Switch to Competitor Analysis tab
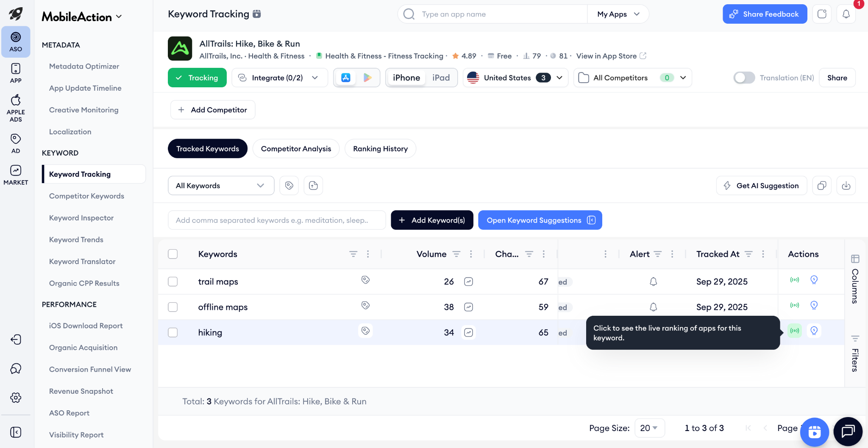 296,149
